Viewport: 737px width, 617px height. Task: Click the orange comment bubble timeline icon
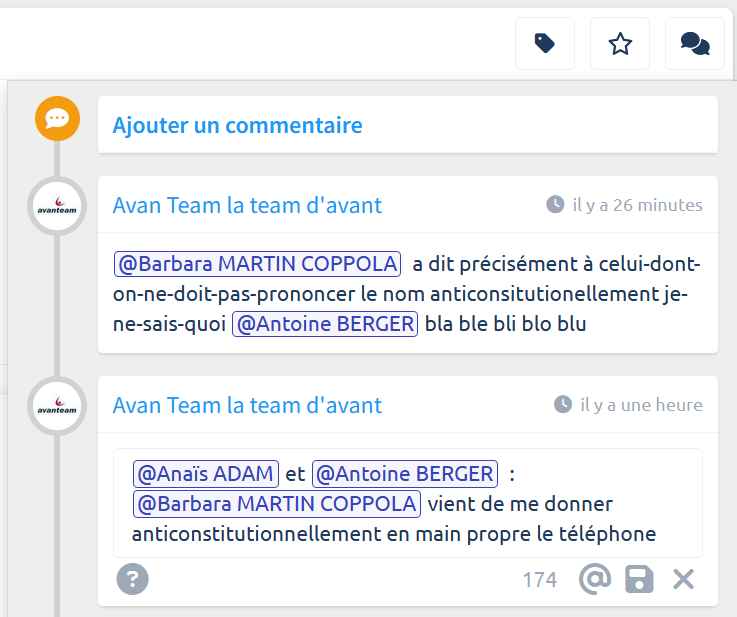(57, 119)
